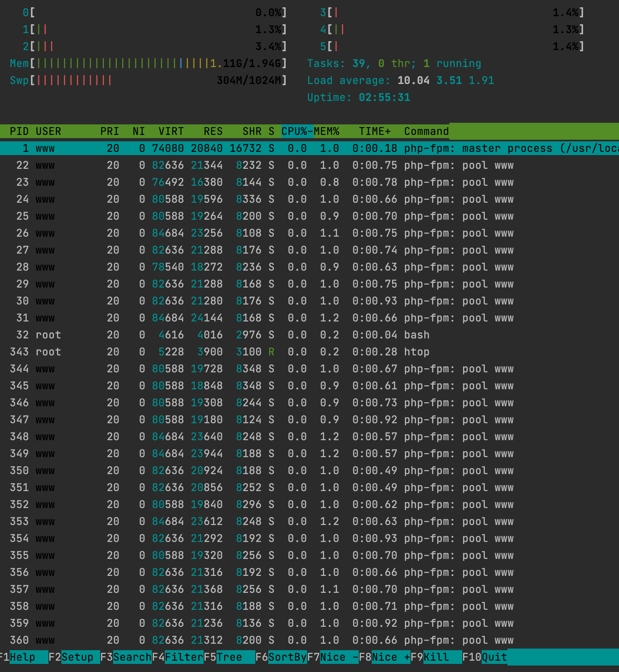619x672 pixels.
Task: Switch to Tree view via F5
Action: (x=229, y=657)
